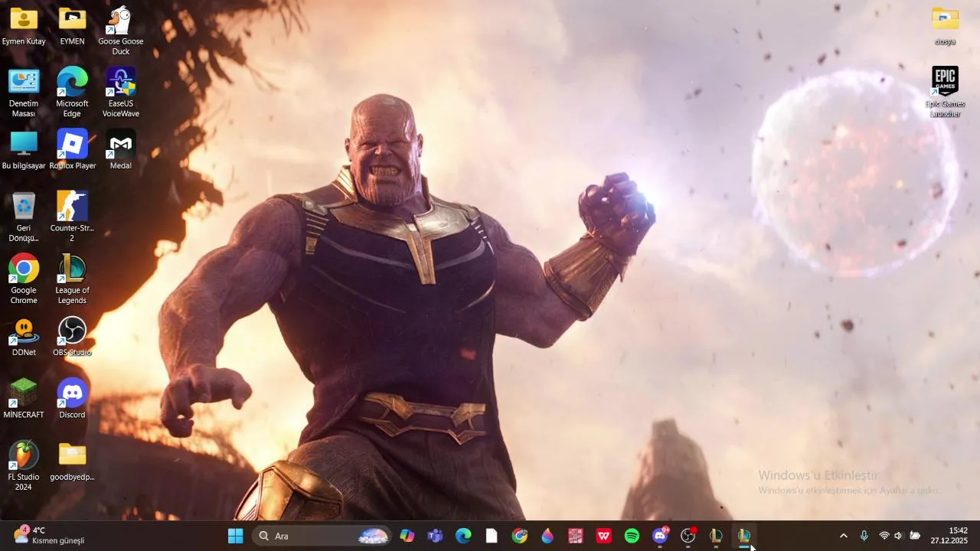Open Chrome from the taskbar
This screenshot has height=551, width=980.
click(520, 536)
